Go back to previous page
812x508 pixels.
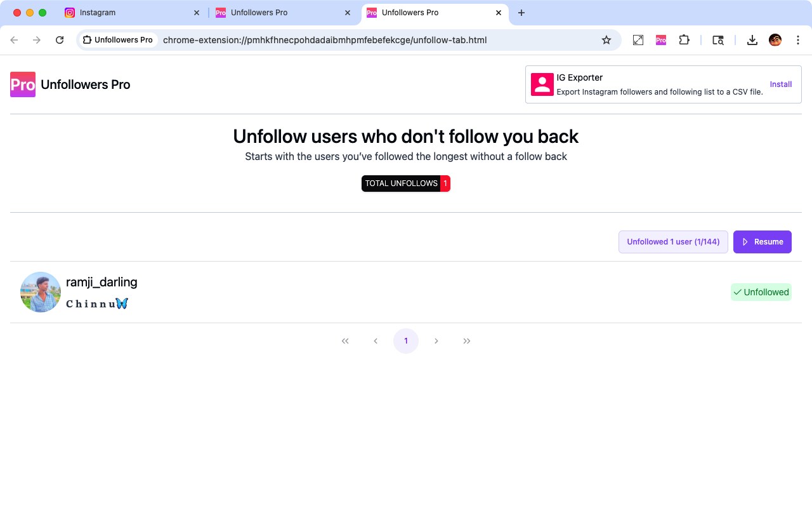(14, 40)
